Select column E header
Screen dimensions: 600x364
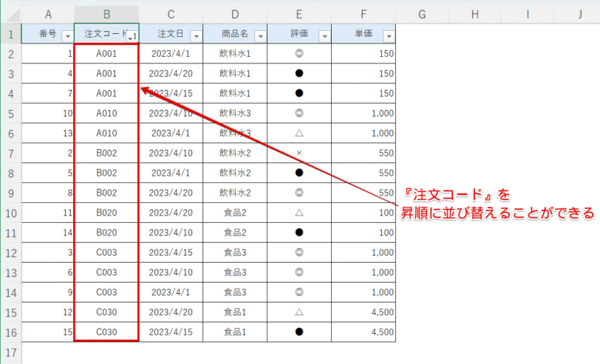[299, 15]
